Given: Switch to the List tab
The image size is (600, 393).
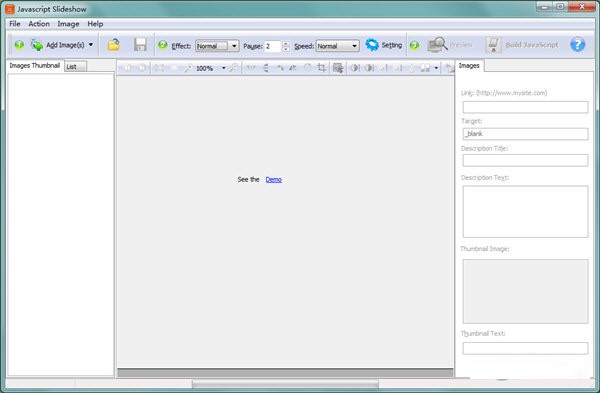Looking at the screenshot, I should pyautogui.click(x=75, y=67).
